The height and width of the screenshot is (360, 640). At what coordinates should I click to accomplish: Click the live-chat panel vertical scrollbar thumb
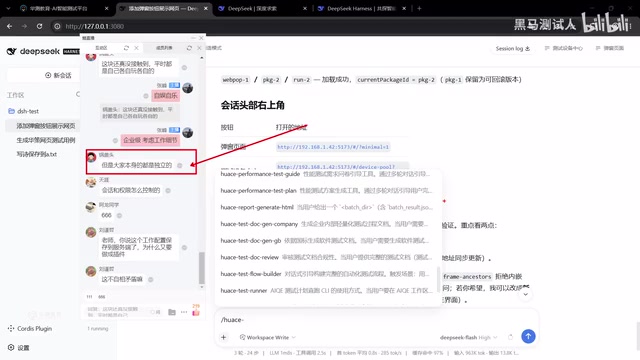[x=201, y=268]
